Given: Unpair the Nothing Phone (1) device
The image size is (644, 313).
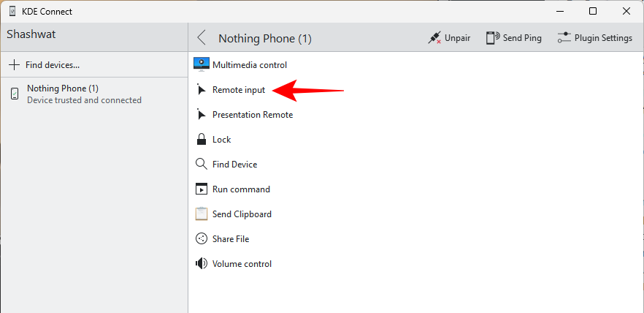Looking at the screenshot, I should pyautogui.click(x=449, y=38).
